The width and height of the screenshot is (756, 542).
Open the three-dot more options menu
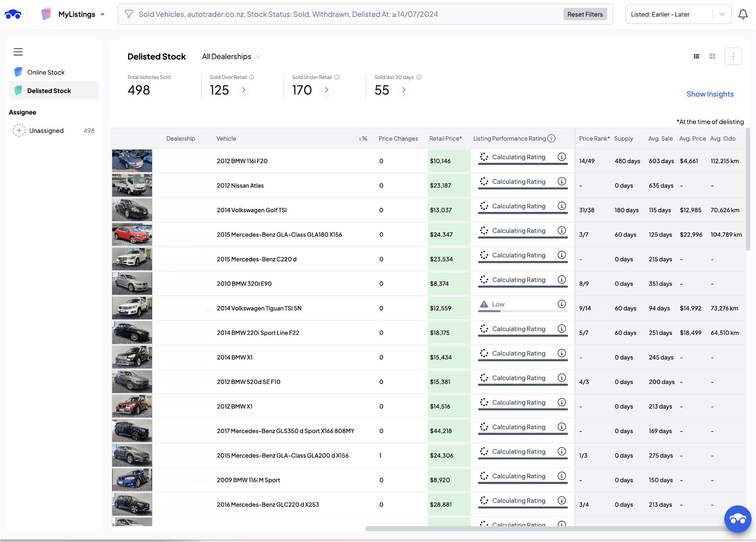[733, 56]
